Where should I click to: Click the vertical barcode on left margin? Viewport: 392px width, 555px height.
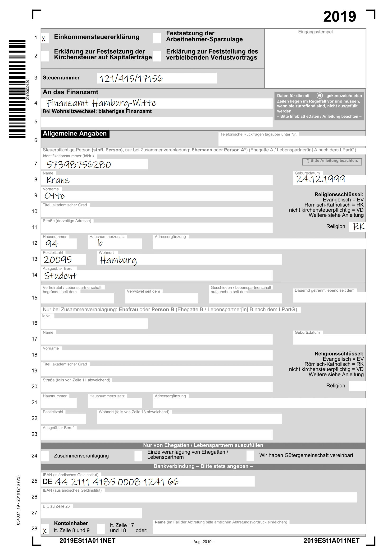click(x=17, y=89)
